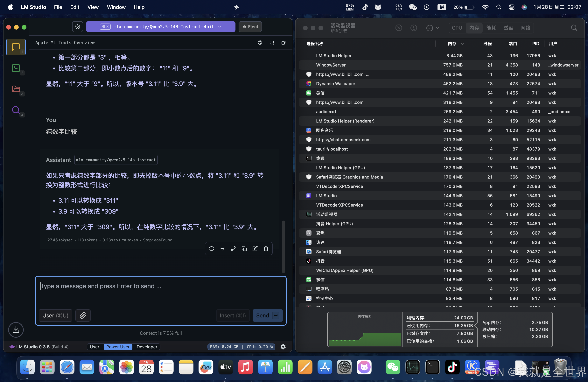Image resolution: width=588 pixels, height=382 pixels.
Task: Select the Power User mode
Action: 118,347
